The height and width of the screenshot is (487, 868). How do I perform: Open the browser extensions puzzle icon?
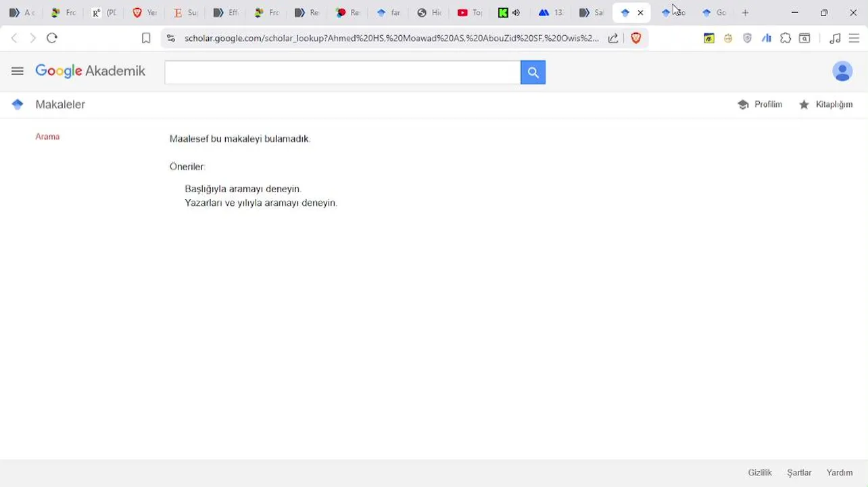point(786,39)
